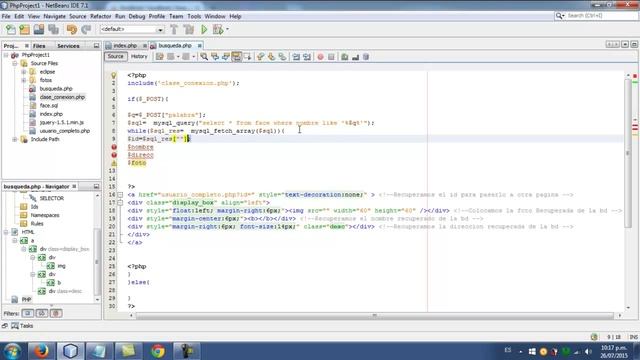Expand the Include Path node
This screenshot has width=640, height=360.
(15, 139)
